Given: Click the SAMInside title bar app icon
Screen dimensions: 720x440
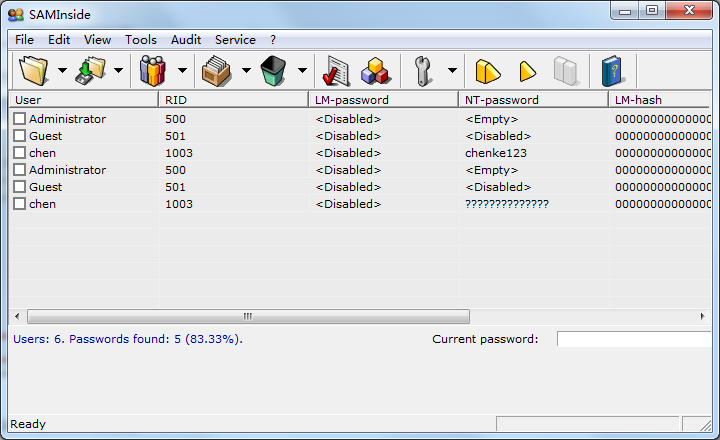Looking at the screenshot, I should 16,15.
